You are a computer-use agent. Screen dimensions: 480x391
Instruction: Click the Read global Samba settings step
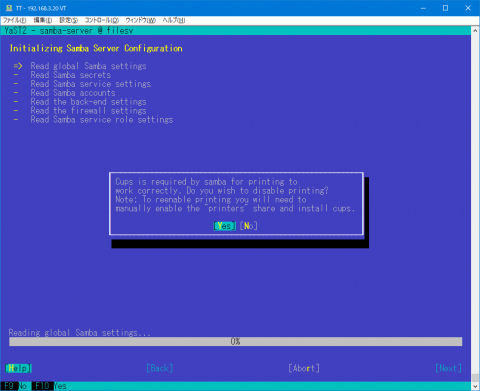pyautogui.click(x=88, y=66)
